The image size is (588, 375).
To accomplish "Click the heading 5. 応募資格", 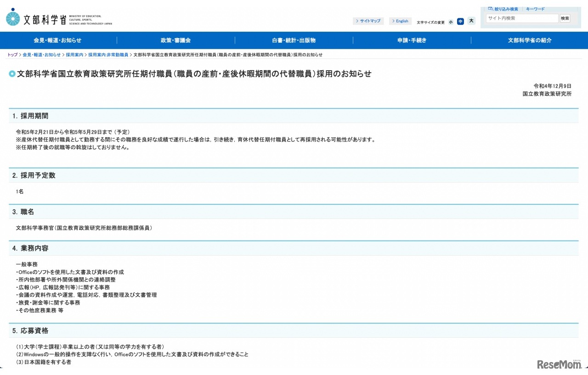I will [30, 331].
